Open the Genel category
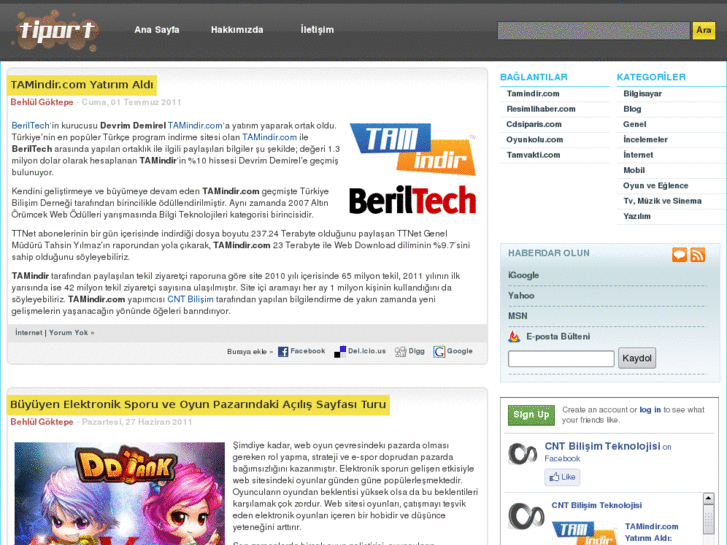The width and height of the screenshot is (727, 545). pos(634,124)
